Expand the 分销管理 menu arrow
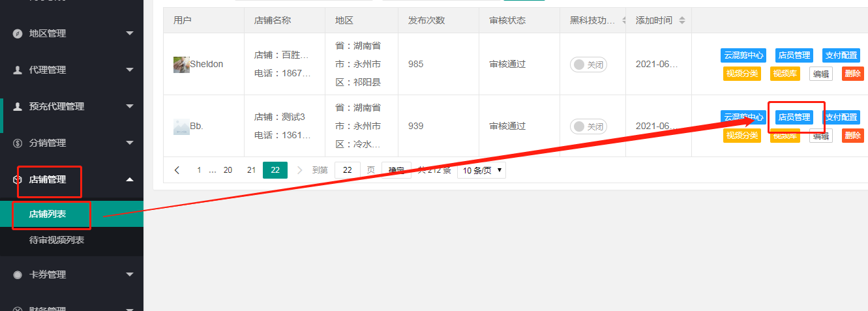The height and width of the screenshot is (311, 868). (x=130, y=143)
